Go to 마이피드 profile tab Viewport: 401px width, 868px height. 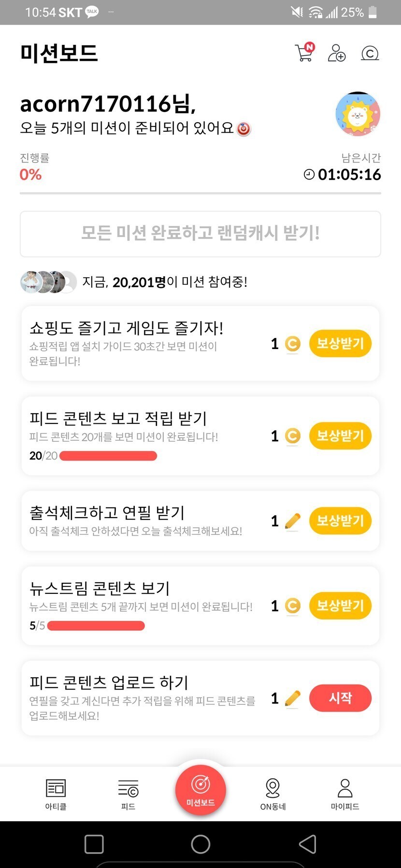coord(345,793)
